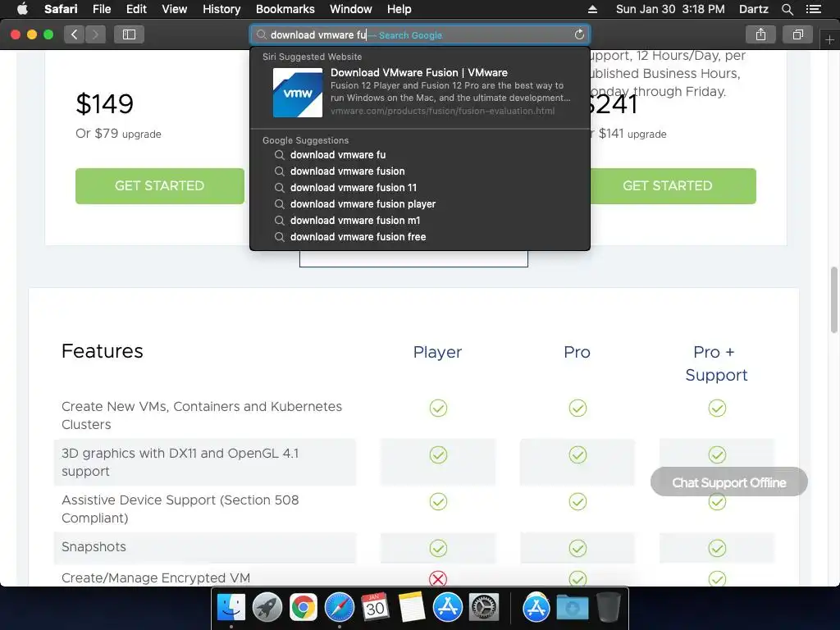
Task: Open the View menu
Action: tap(175, 9)
